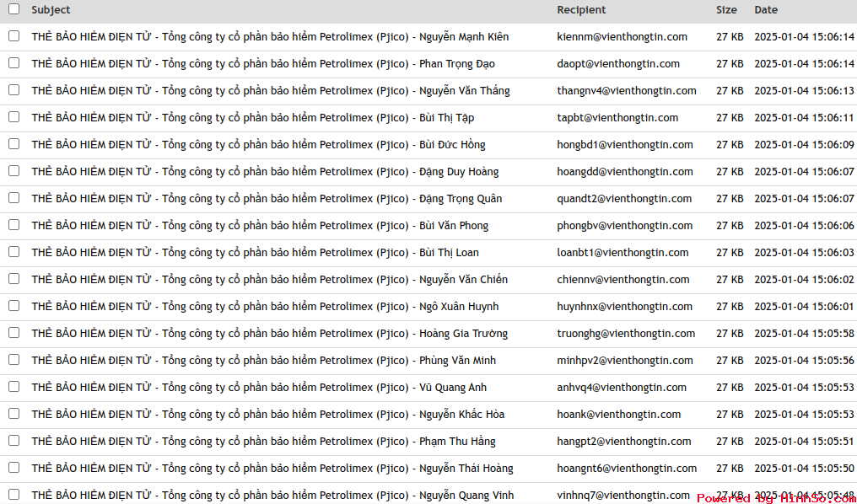Tick the Đặng Trọng Quân row checkbox
The width and height of the screenshot is (857, 504).
click(13, 198)
